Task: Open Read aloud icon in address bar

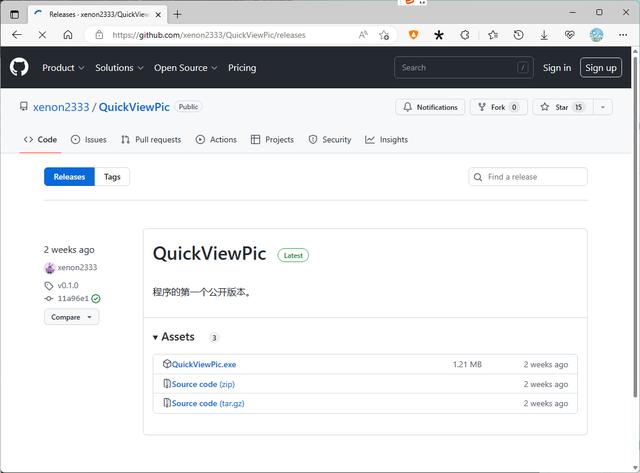Action: pos(363,35)
